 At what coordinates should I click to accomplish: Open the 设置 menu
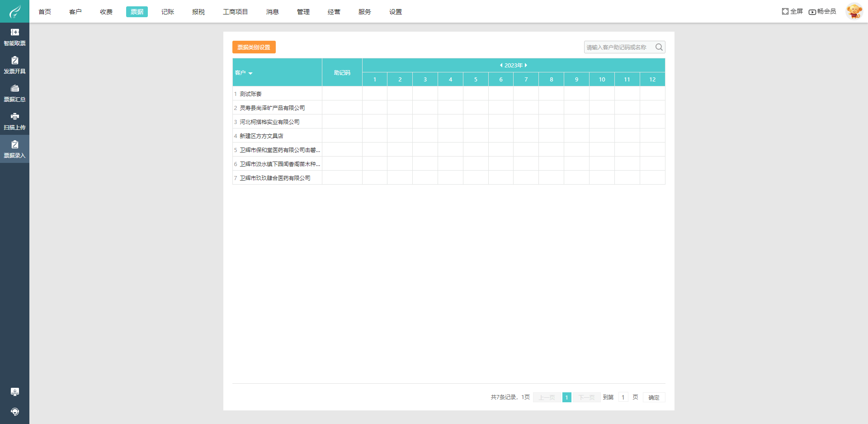click(395, 12)
